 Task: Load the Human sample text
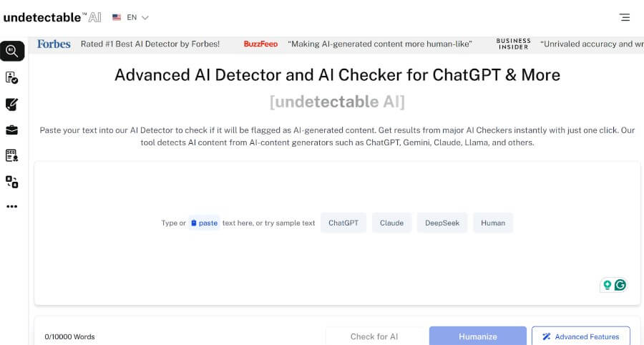pos(493,223)
